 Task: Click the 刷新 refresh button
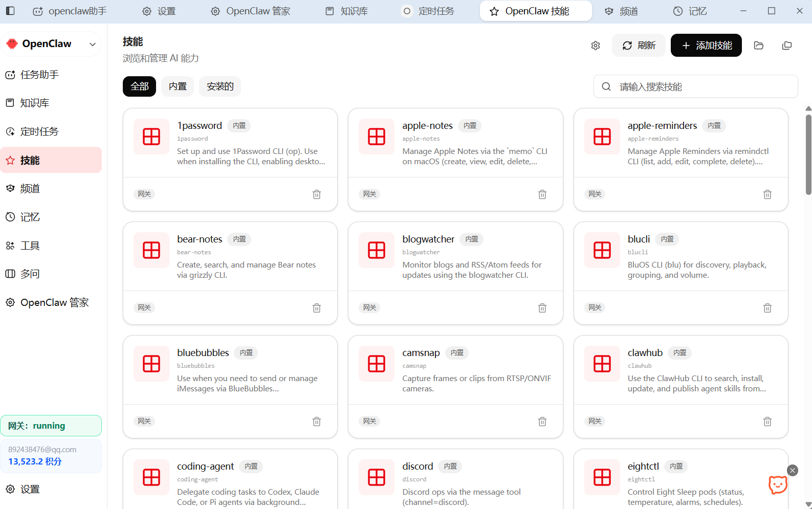(x=639, y=46)
